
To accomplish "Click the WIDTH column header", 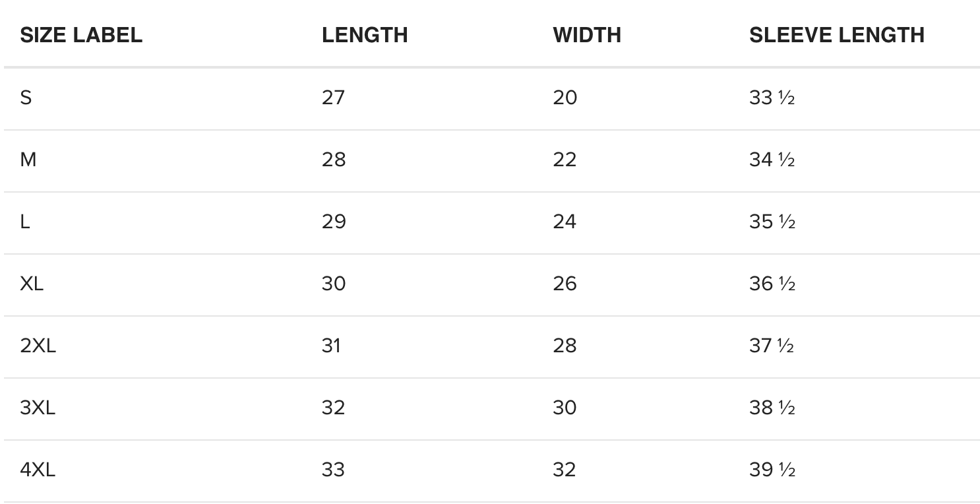I will 587,35.
